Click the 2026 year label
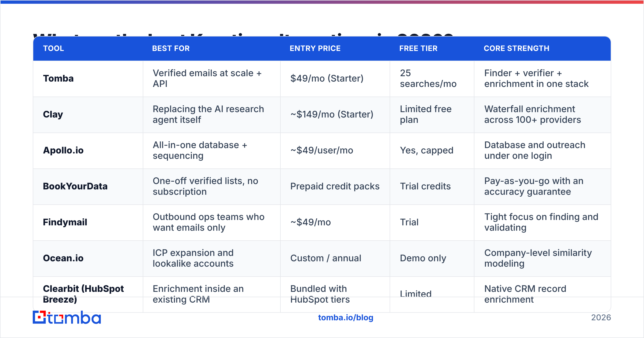Screen dimensions: 644x338 (601, 318)
